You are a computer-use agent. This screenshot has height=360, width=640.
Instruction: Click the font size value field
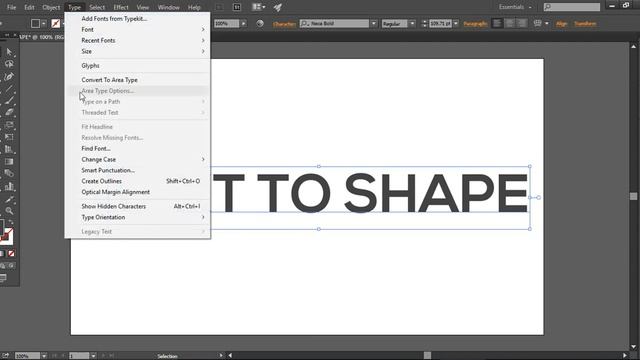(x=440, y=24)
